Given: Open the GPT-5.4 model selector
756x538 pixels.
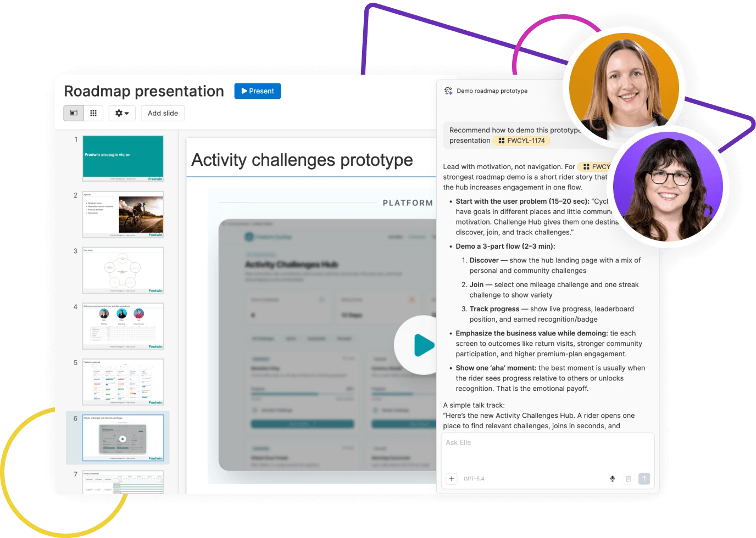Looking at the screenshot, I should pos(474,479).
